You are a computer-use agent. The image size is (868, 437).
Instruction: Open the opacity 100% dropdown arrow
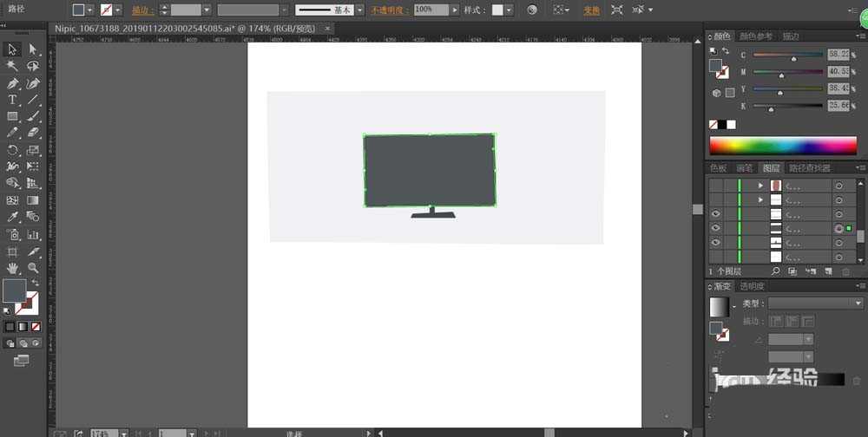456,10
